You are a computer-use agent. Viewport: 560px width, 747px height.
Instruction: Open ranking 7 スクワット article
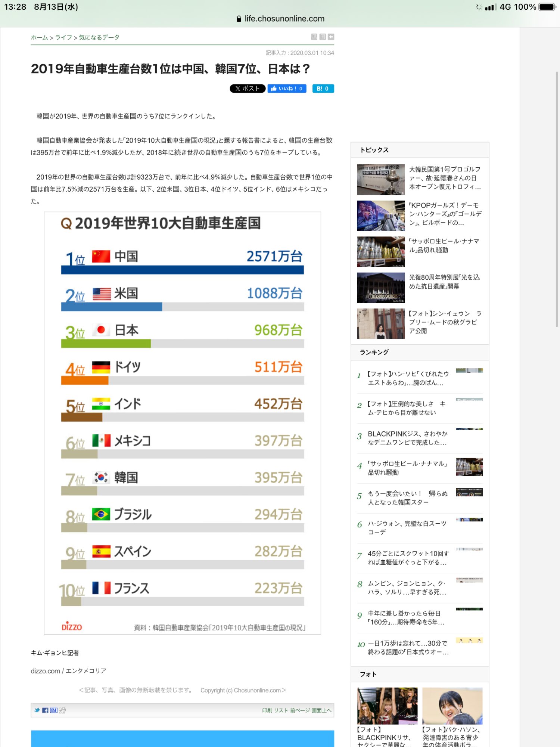coord(408,558)
